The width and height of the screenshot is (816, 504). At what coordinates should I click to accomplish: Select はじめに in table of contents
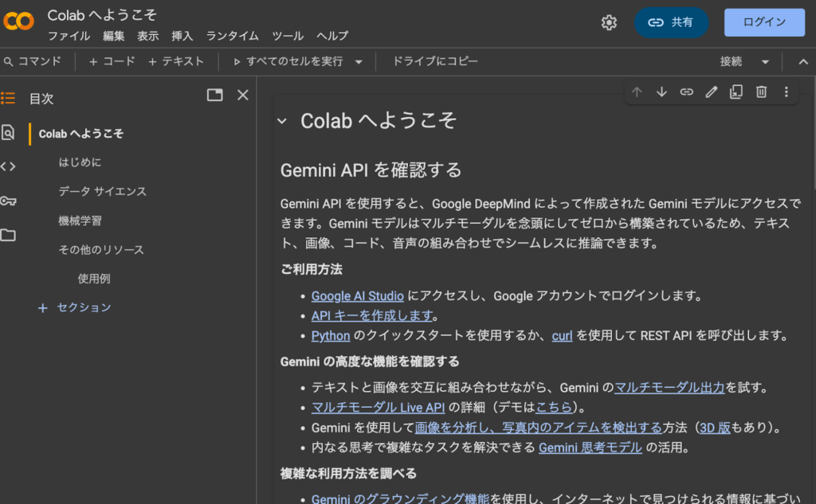pyautogui.click(x=80, y=162)
